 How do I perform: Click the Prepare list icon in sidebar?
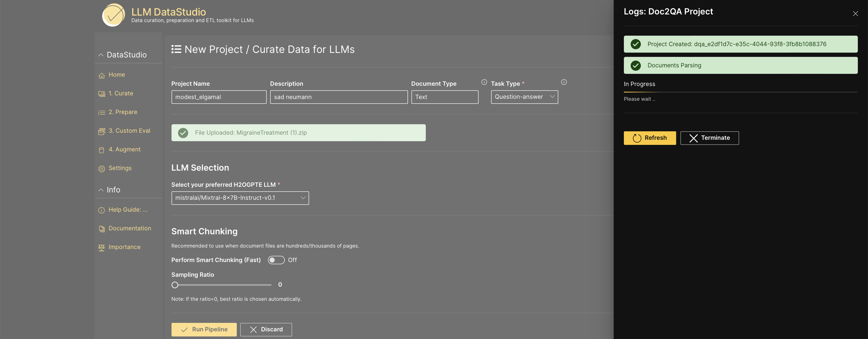tap(101, 112)
